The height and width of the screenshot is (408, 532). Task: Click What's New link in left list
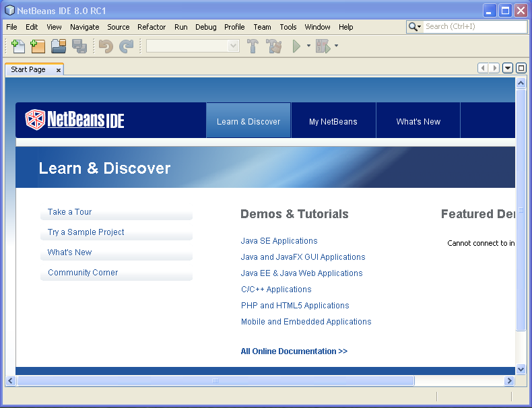click(69, 252)
